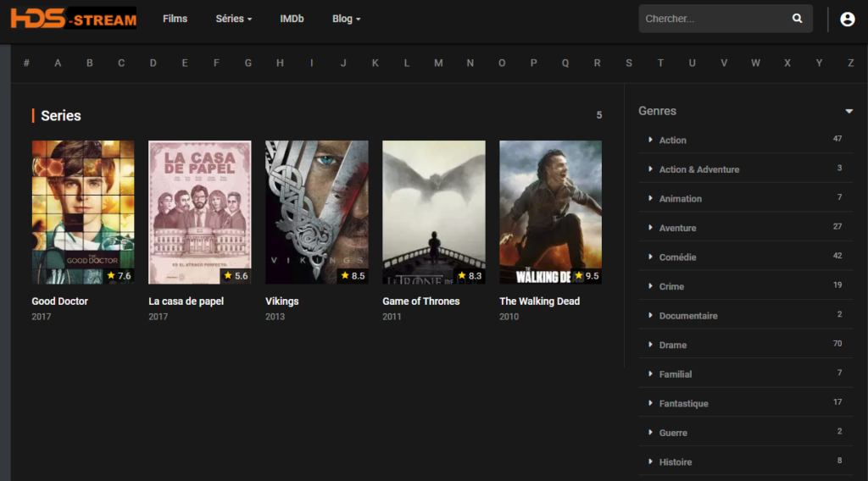
Task: Click the star rating 8.5 badge on Vikings
Action: click(x=353, y=276)
